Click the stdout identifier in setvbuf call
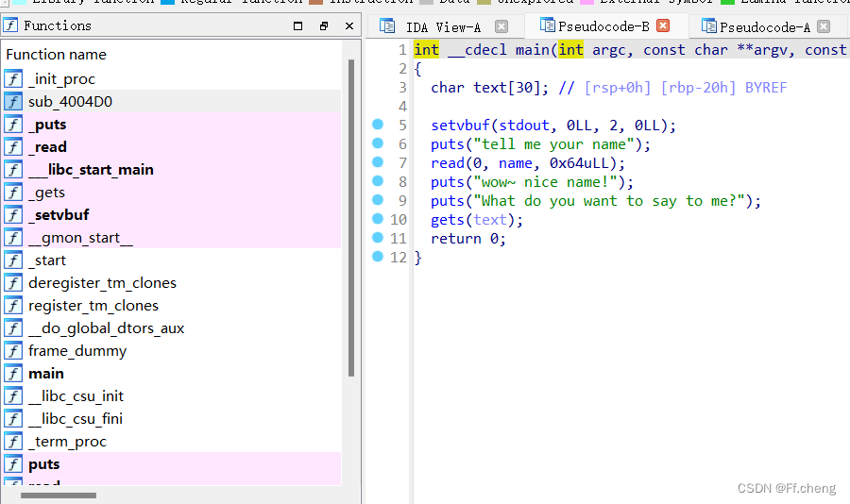850x504 pixels. point(523,126)
